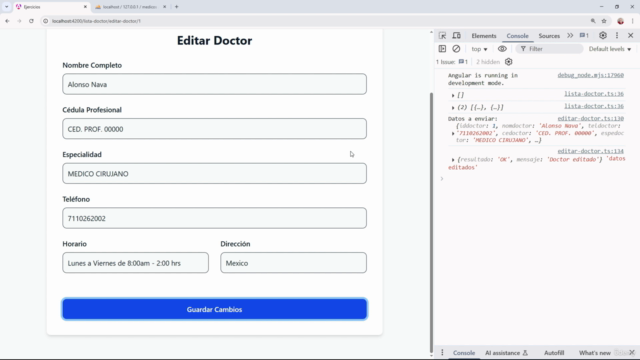Viewport: 640px width, 360px height.
Task: Focus the console Filter field
Action: (550, 49)
